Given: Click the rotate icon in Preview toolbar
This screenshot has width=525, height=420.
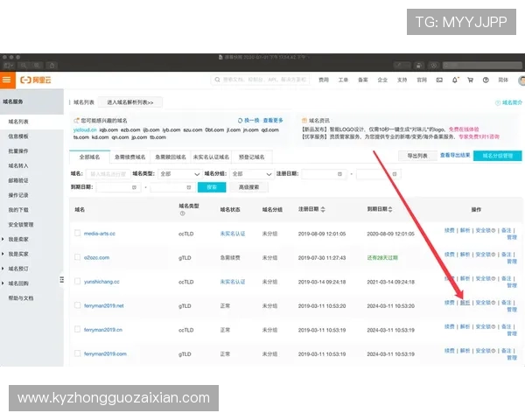Looking at the screenshot, I should coord(418,66).
